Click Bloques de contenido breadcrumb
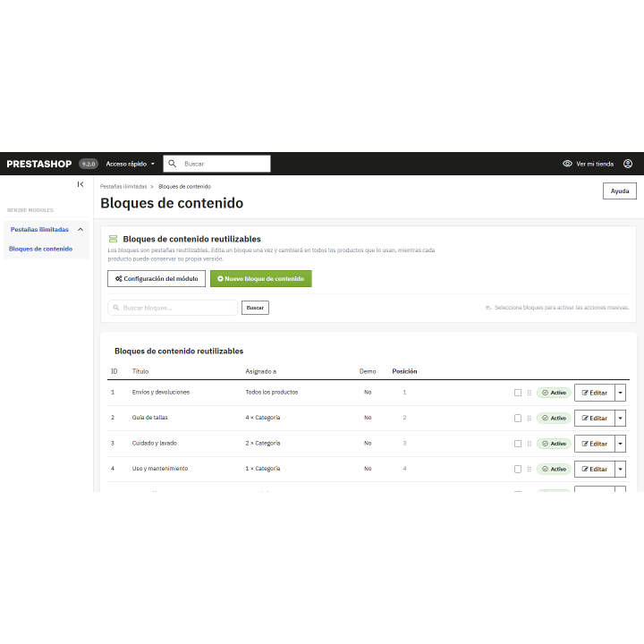Screen dimensions: 644x644 [184, 186]
